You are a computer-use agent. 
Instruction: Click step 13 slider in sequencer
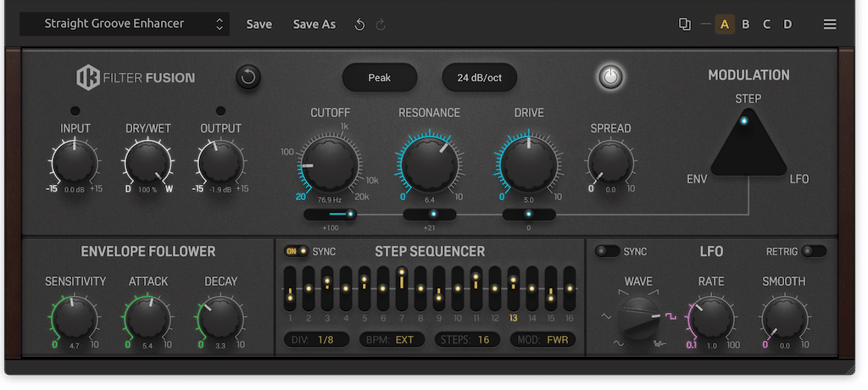pyautogui.click(x=514, y=288)
